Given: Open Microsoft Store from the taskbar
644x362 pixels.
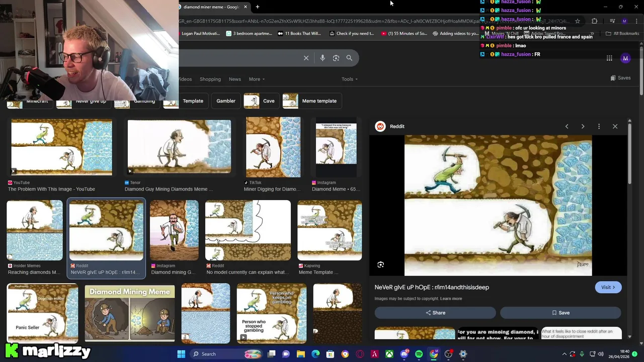Looking at the screenshot, I should [x=330, y=354].
